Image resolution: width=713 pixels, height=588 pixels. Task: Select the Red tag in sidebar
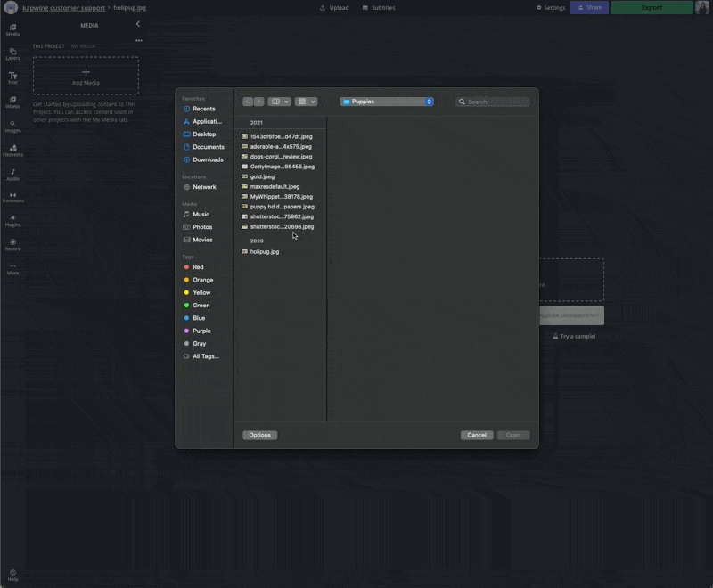point(198,267)
